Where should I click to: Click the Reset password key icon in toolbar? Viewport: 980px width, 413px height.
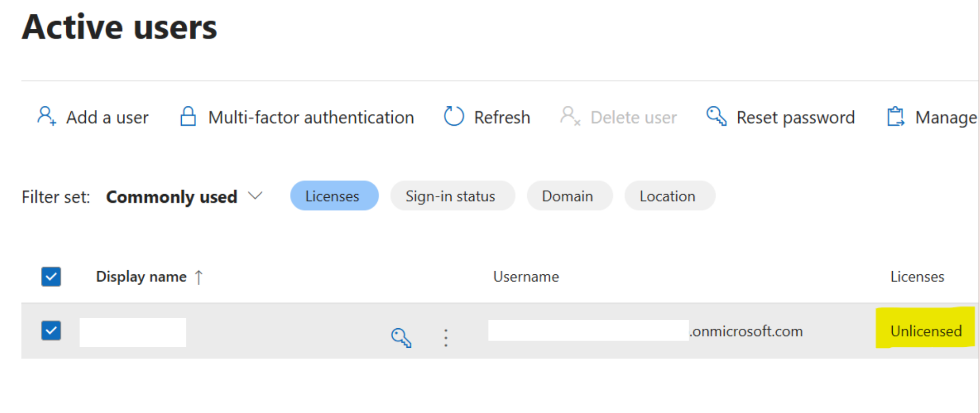(716, 116)
